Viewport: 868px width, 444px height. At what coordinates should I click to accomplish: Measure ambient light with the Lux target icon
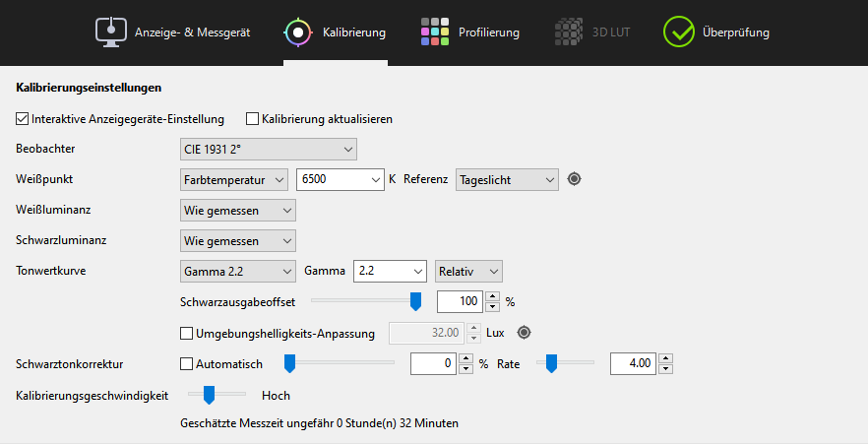coord(525,333)
